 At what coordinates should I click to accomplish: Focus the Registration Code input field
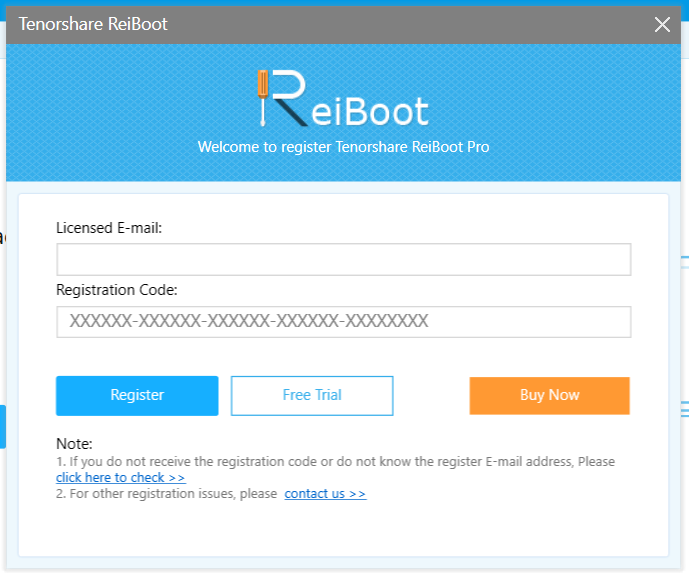(x=344, y=322)
